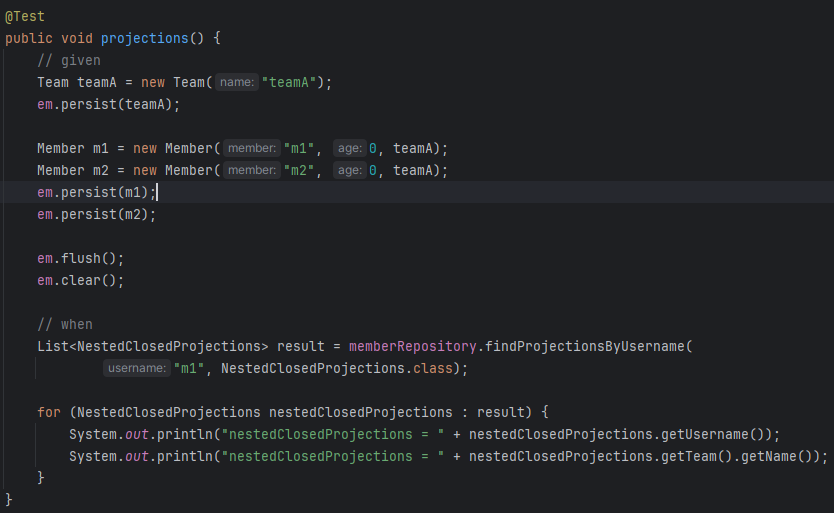
Task: Click the getTeam() call
Action: [x=697, y=457]
